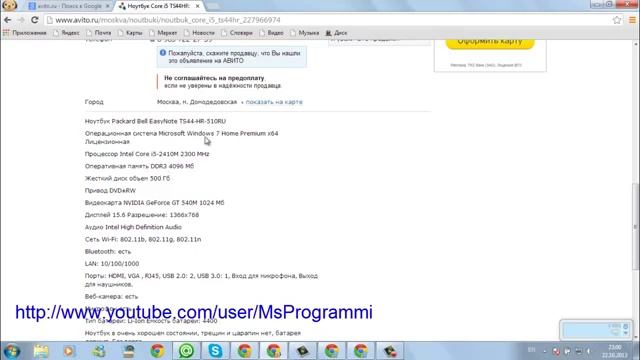Screen dimensions: 640x360
Task: Click 'LAN: 10/100/1000' text
Action: (112, 264)
